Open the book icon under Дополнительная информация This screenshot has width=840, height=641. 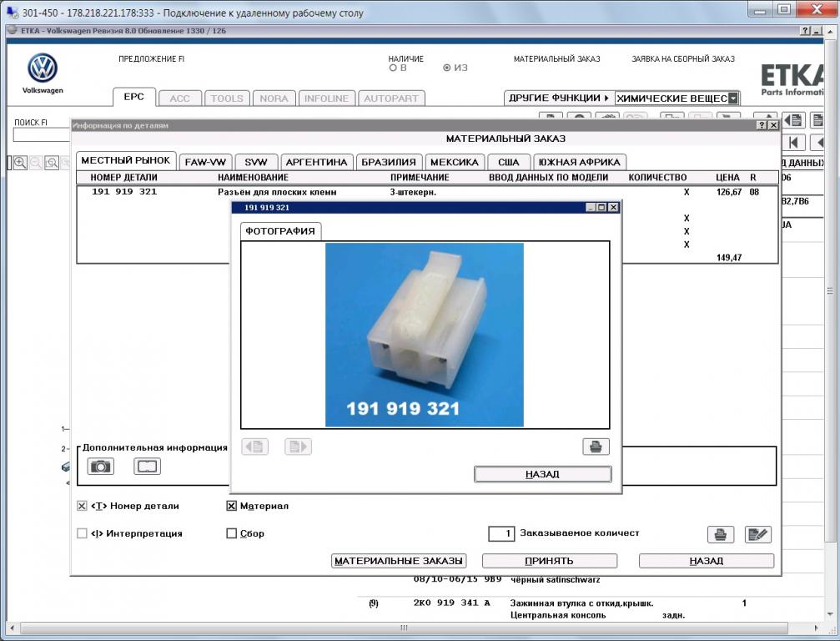pos(147,467)
